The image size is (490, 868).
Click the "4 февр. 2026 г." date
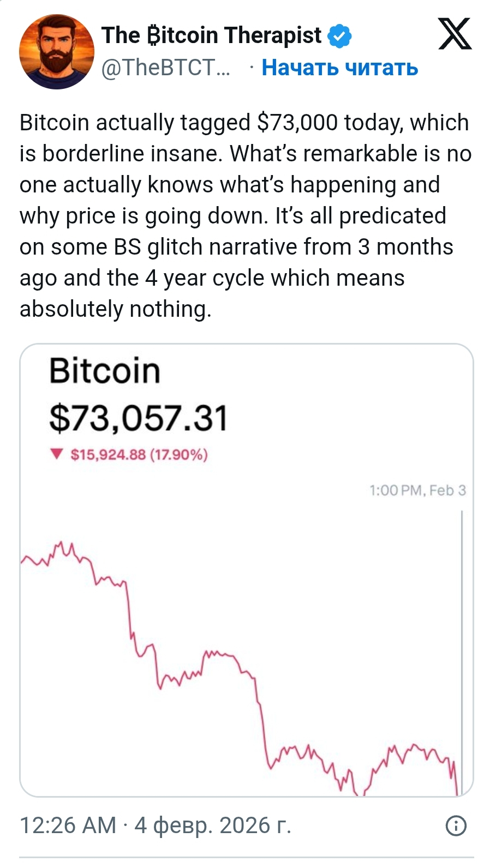213,825
